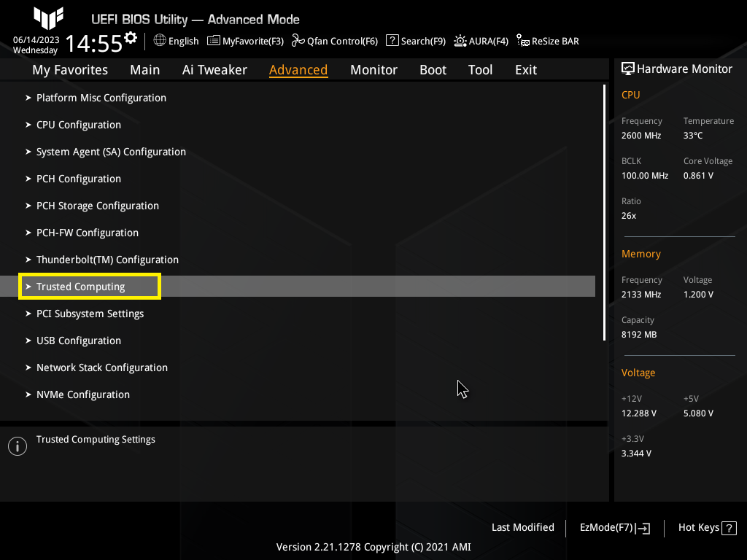
Task: Open the Ai Tweaker tab
Action: [x=214, y=70]
